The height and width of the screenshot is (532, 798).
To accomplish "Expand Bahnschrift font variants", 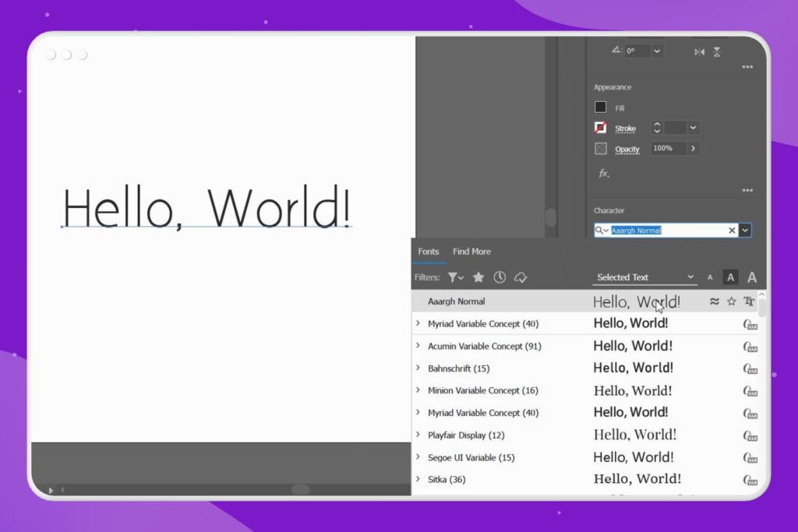I will (418, 368).
